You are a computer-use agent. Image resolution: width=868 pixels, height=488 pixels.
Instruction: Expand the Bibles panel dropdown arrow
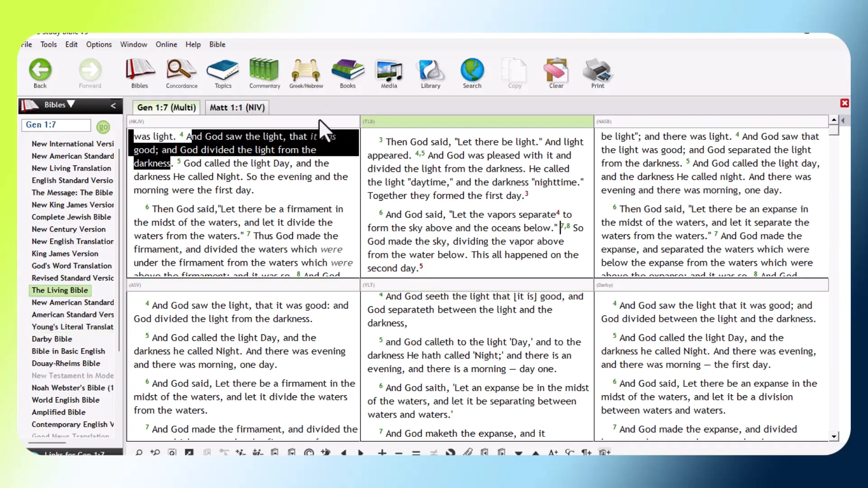pos(71,104)
